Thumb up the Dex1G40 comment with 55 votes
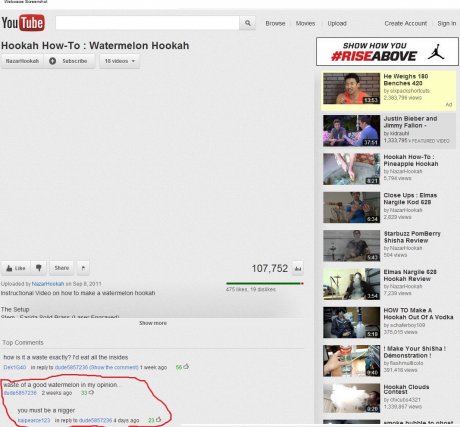The image size is (460, 427). [x=186, y=367]
